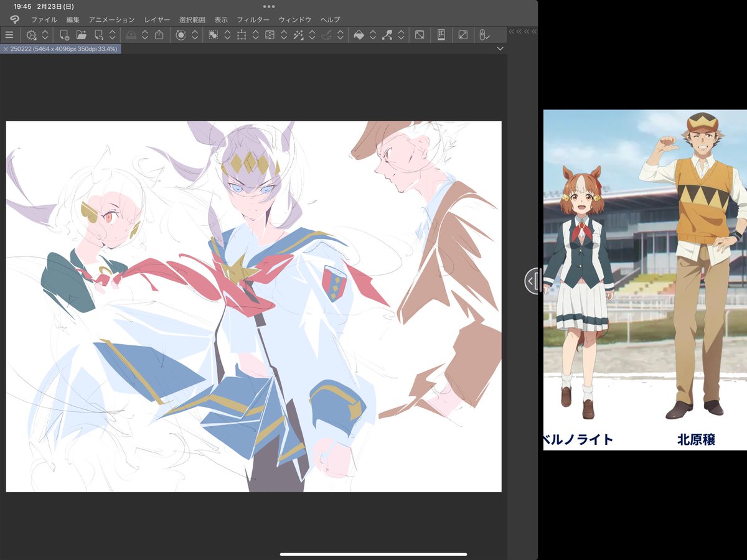The height and width of the screenshot is (560, 747).
Task: Tap the three-dot multitasking indicator
Action: [269, 6]
